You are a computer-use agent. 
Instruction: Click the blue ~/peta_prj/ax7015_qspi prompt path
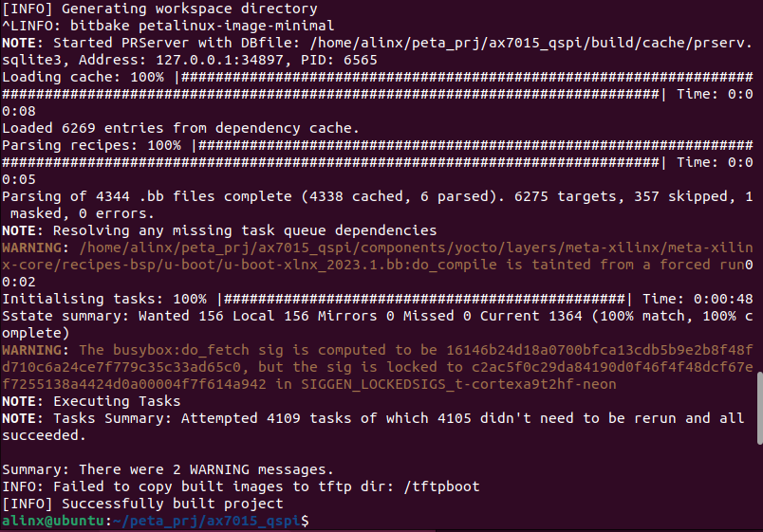pos(207,521)
